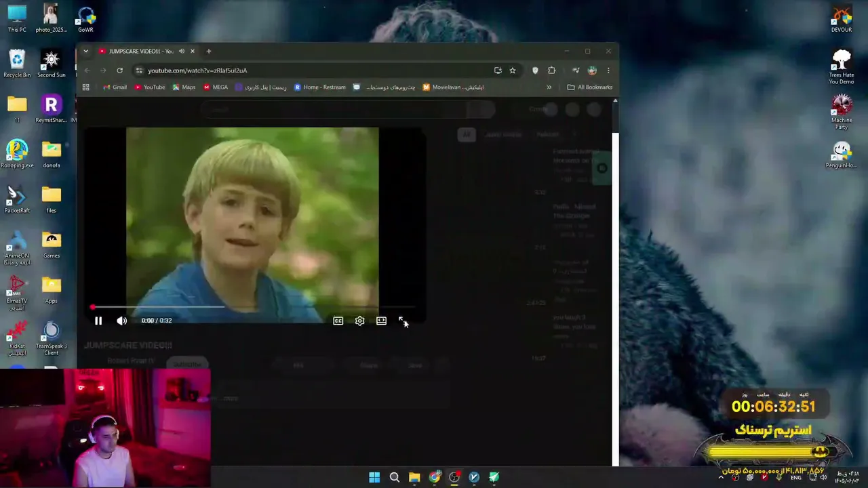The image size is (868, 488).
Task: Change the ENG input language
Action: [796, 477]
